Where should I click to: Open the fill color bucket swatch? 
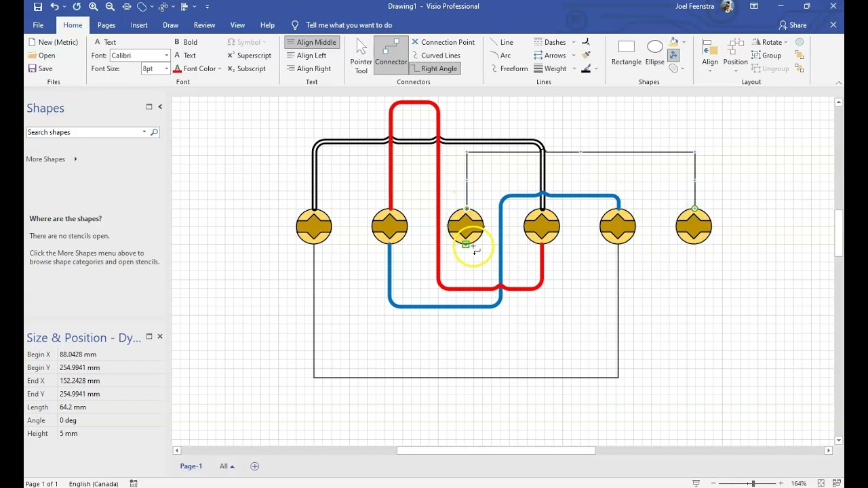(x=674, y=42)
